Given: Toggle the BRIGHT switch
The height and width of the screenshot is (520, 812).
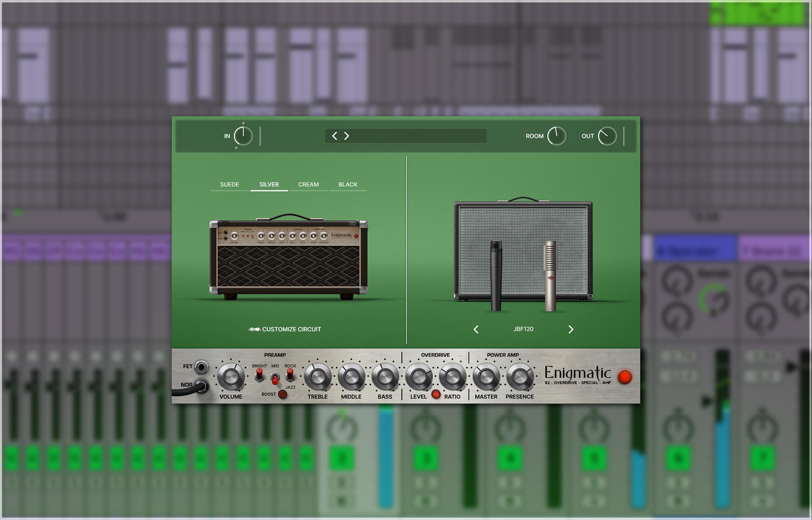Looking at the screenshot, I should click(259, 375).
